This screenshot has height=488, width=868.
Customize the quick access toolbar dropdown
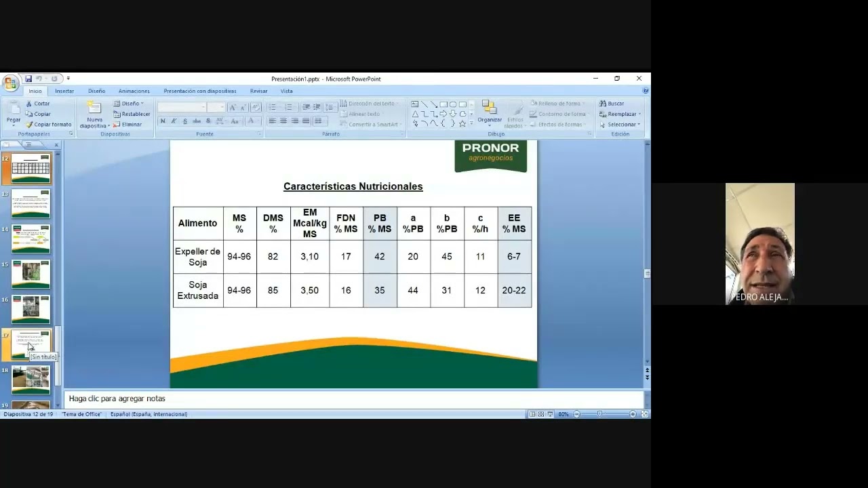pos(68,79)
